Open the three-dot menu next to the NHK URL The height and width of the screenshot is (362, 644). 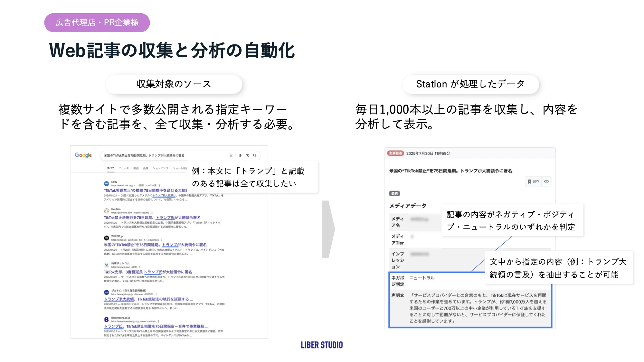tap(159, 185)
